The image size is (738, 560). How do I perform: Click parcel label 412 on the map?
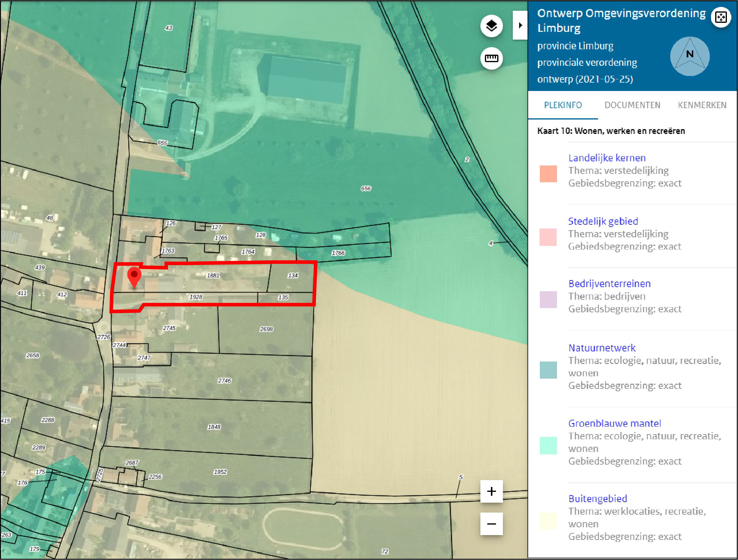click(62, 294)
